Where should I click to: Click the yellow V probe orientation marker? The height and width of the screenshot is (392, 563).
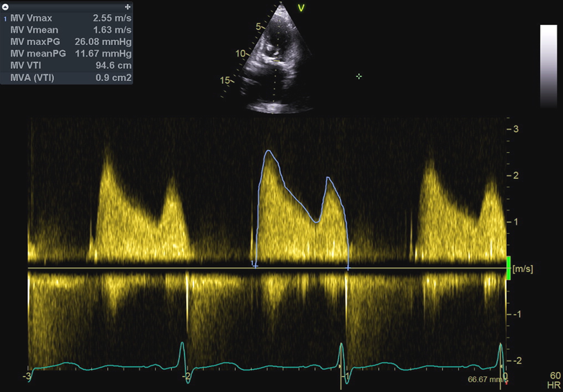point(300,8)
